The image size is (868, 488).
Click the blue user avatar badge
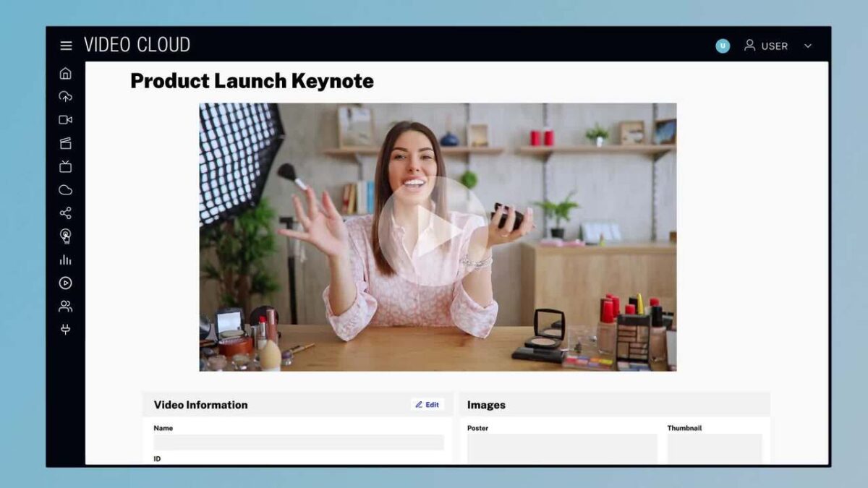coord(723,46)
